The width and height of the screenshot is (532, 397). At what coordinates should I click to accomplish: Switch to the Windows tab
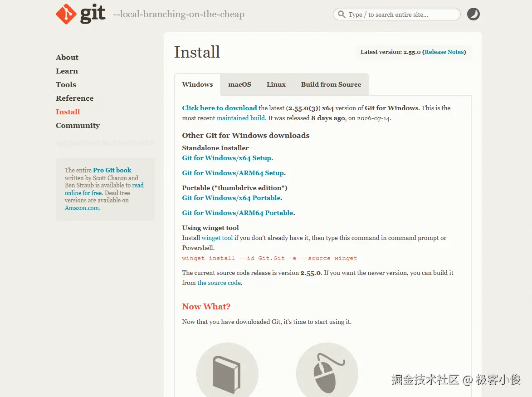pyautogui.click(x=197, y=84)
